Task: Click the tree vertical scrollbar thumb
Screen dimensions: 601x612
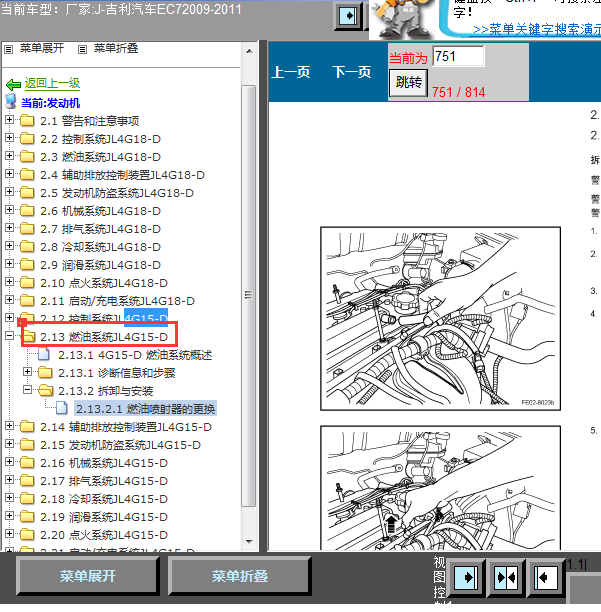Action: (249, 295)
